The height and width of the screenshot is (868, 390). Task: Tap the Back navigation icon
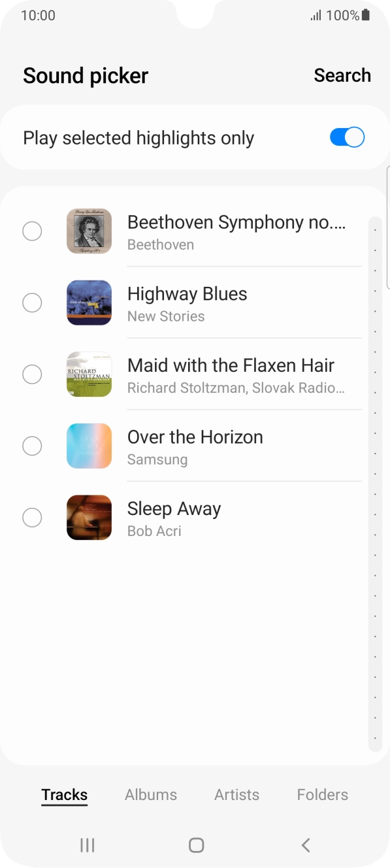tap(305, 844)
